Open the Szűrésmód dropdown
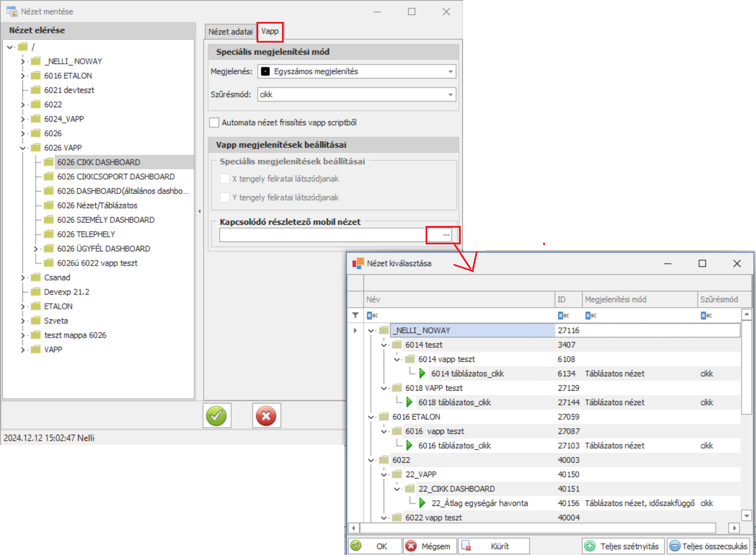The image size is (756, 555). click(450, 95)
